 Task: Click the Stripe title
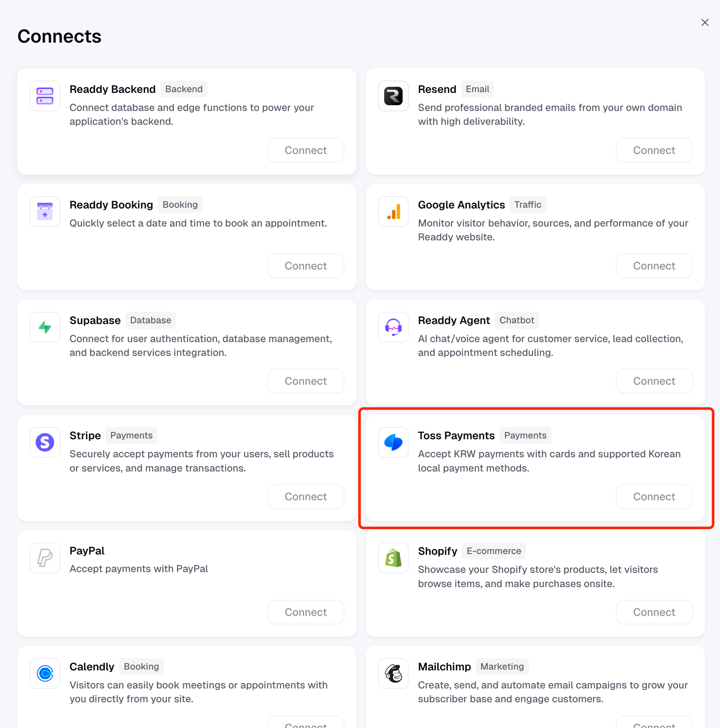click(85, 435)
